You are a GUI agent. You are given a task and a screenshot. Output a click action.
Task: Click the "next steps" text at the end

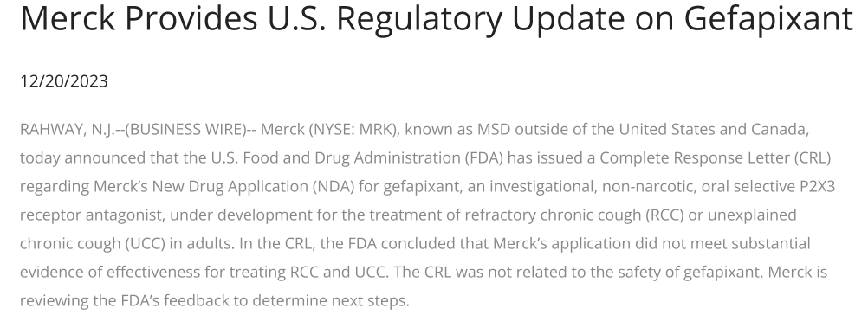[370, 301]
